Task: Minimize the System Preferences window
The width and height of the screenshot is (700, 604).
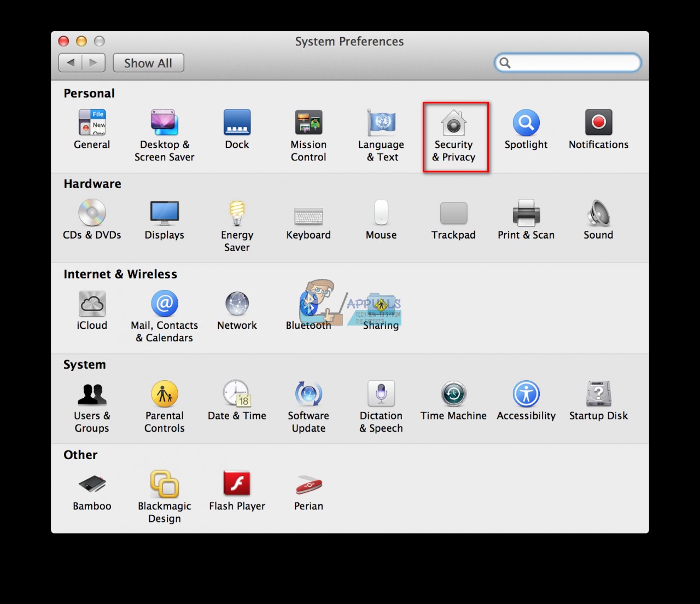Action: point(81,41)
